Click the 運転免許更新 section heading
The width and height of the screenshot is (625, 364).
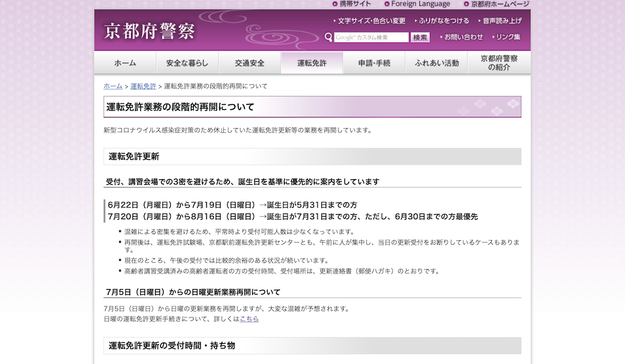click(x=134, y=157)
